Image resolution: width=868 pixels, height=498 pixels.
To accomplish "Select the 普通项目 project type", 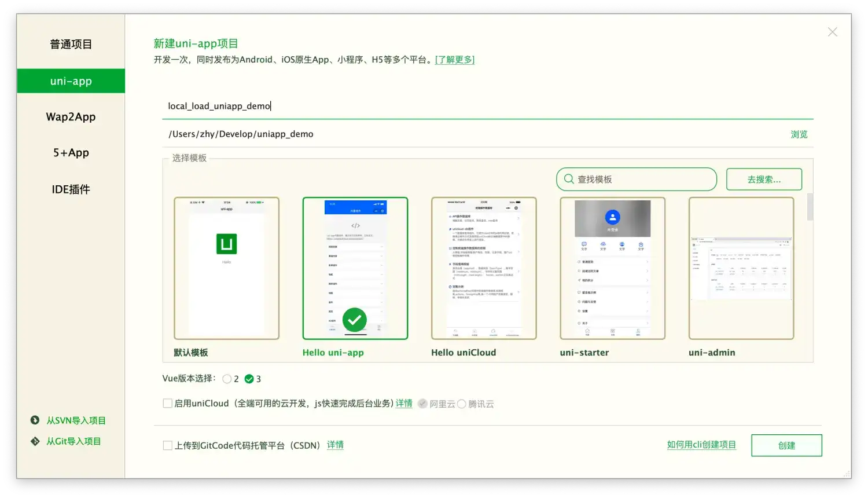I will [x=71, y=45].
